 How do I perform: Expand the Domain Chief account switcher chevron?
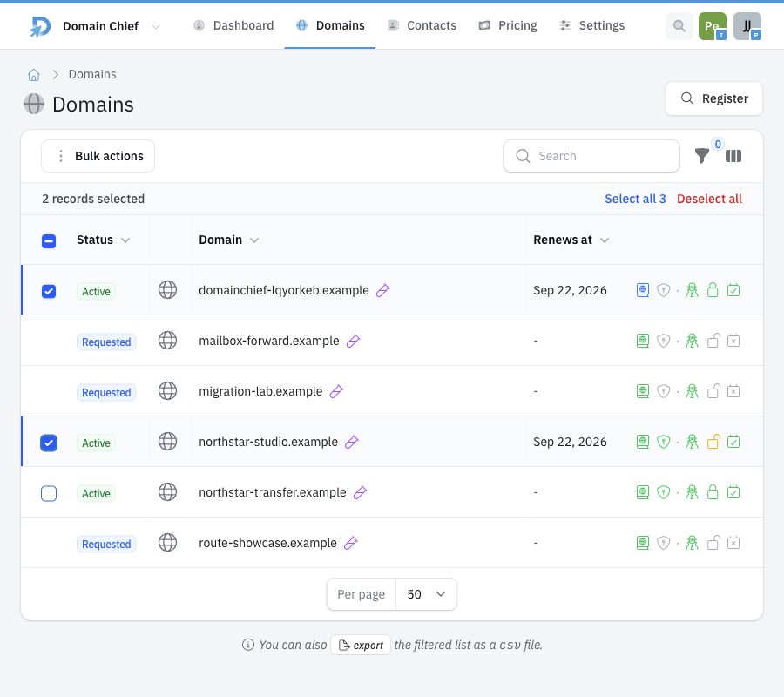(x=156, y=26)
